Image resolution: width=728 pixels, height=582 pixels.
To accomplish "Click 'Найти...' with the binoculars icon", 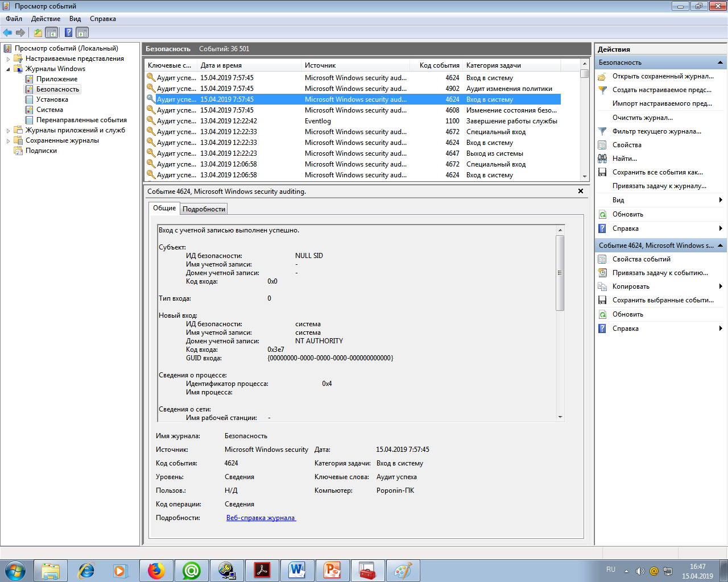I will pyautogui.click(x=624, y=159).
